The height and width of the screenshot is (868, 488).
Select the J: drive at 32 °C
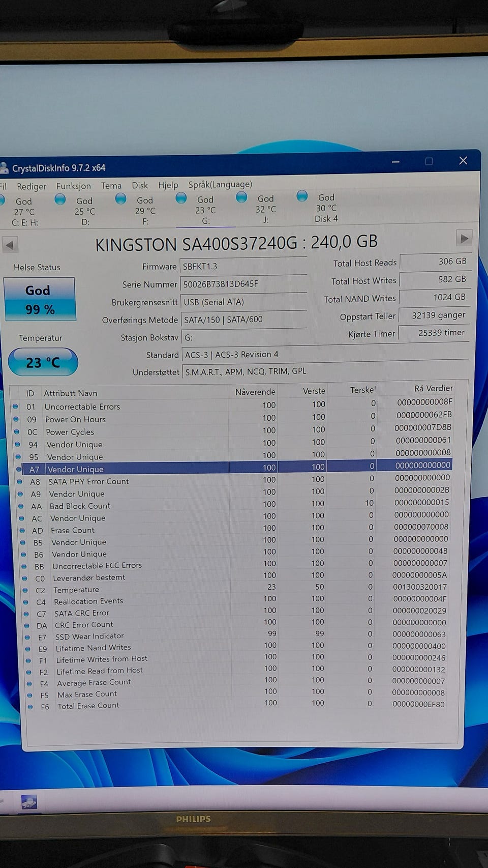(x=261, y=209)
